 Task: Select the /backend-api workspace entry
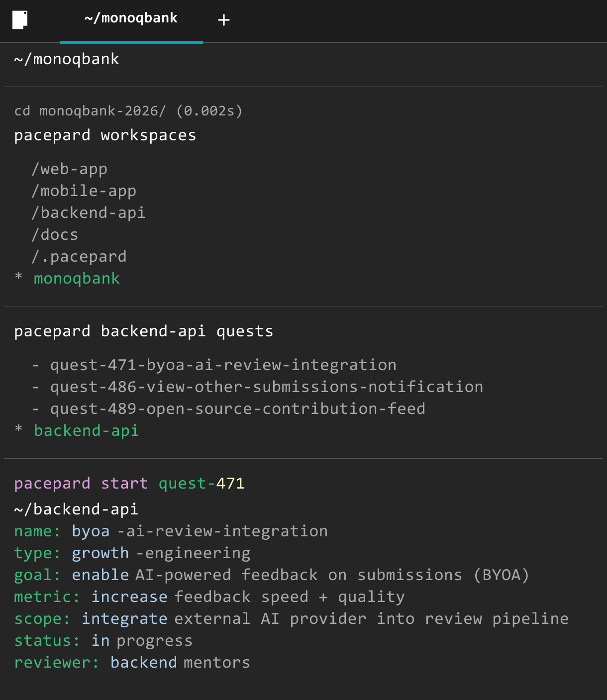point(89,213)
